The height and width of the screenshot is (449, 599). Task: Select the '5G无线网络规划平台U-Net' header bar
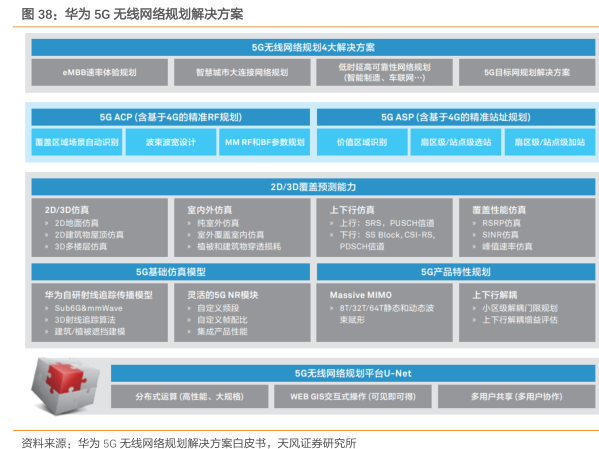tap(353, 373)
